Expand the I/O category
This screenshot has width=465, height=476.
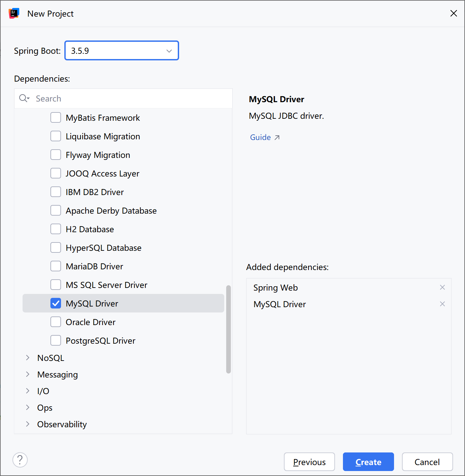(x=28, y=391)
